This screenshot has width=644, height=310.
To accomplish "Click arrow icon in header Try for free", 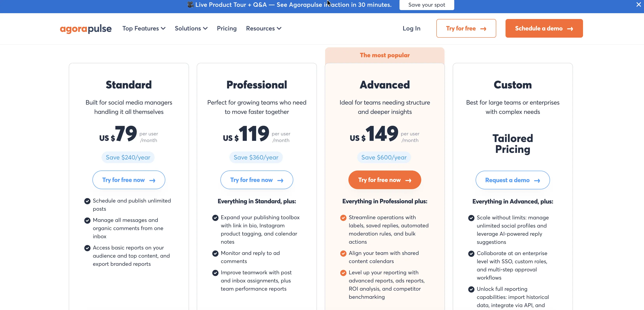I will point(483,29).
